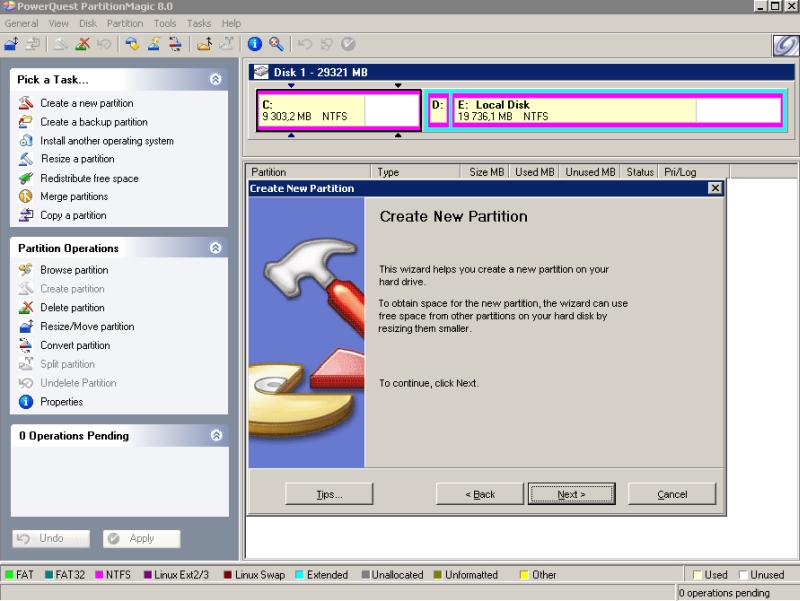Click the Format partition toolbar icon with lightning bolt
The width and height of the screenshot is (800, 601).
154,44
